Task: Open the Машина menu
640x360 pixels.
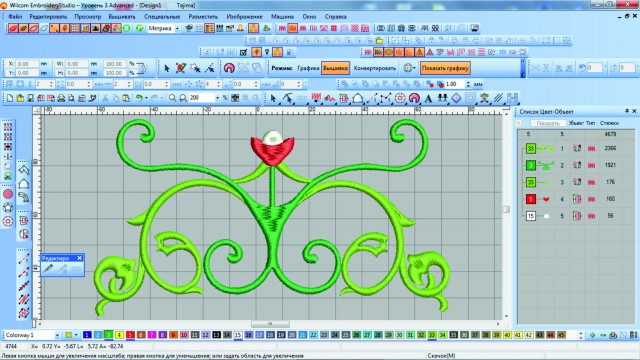Action: click(282, 17)
